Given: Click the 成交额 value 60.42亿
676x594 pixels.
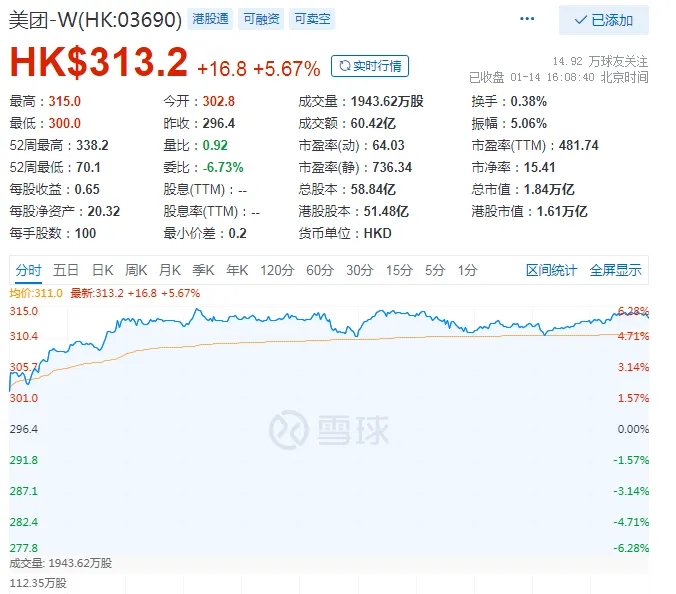Looking at the screenshot, I should [x=373, y=123].
